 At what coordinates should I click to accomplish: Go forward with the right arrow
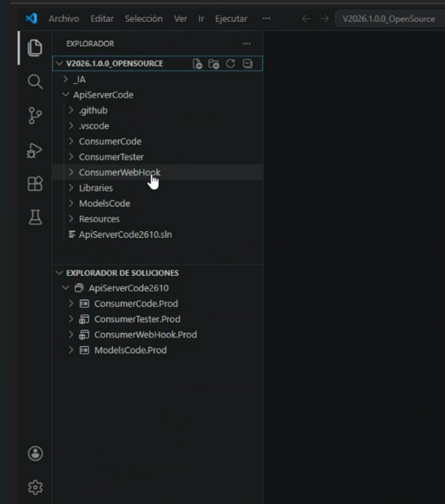tap(325, 19)
